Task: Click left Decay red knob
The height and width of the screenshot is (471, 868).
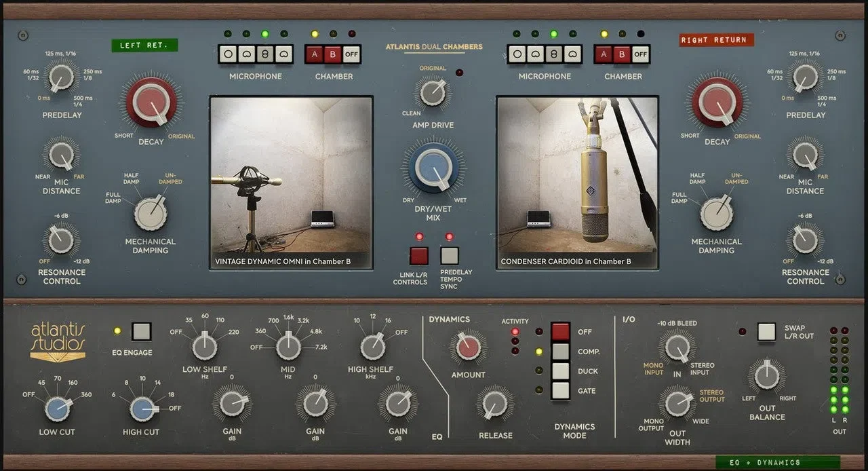Action: (x=152, y=103)
